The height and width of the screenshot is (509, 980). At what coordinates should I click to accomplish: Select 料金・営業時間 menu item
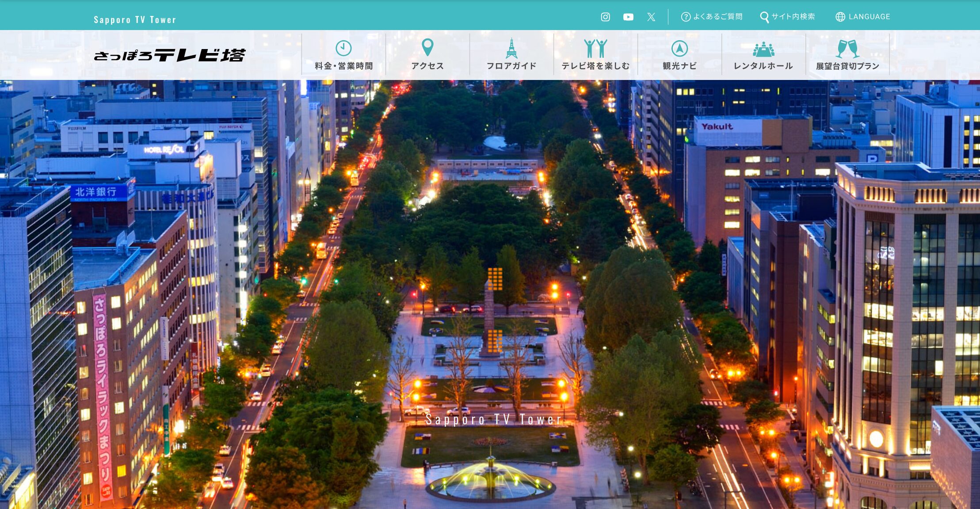[343, 66]
